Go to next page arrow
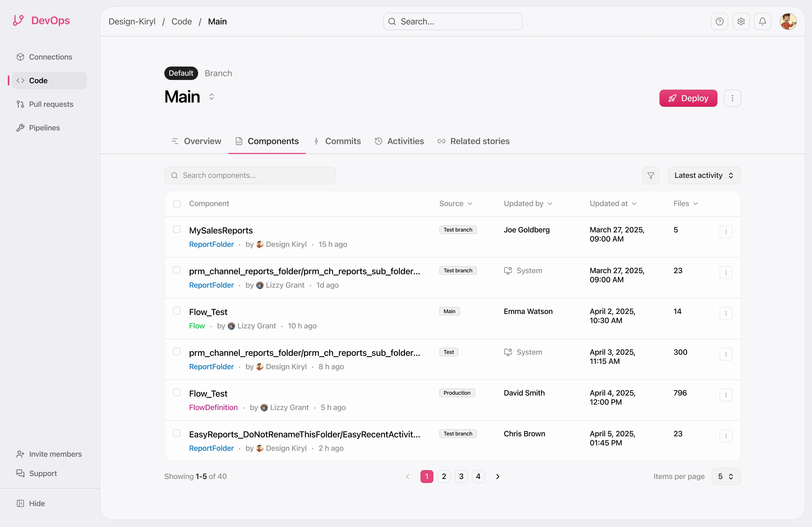Screen dimensions: 812x527 498,476
